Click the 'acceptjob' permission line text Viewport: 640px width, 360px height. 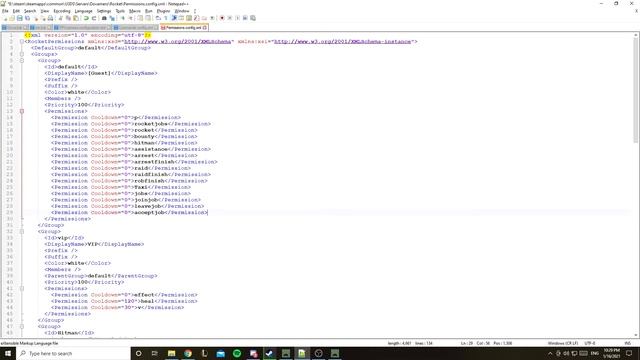point(149,213)
